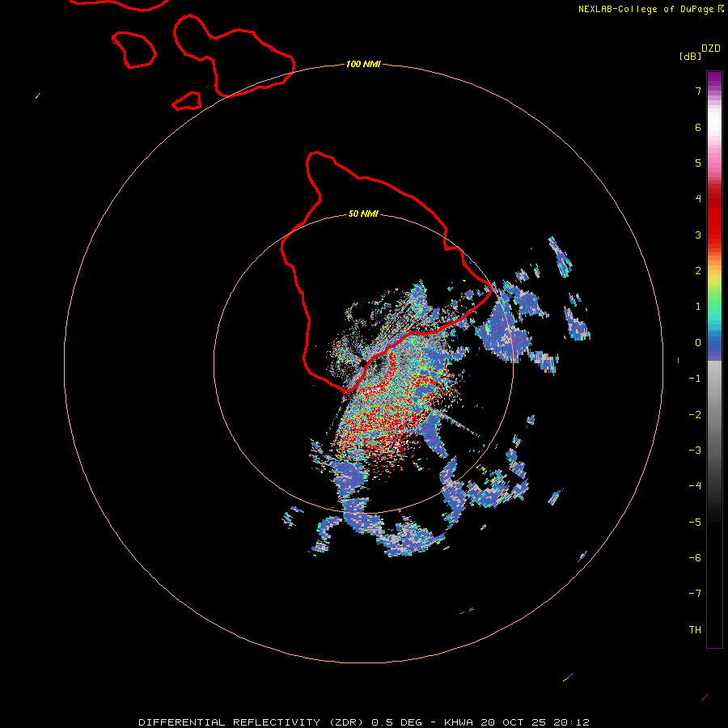The height and width of the screenshot is (728, 728).
Task: Click the 2 value on color scale
Action: (x=698, y=271)
